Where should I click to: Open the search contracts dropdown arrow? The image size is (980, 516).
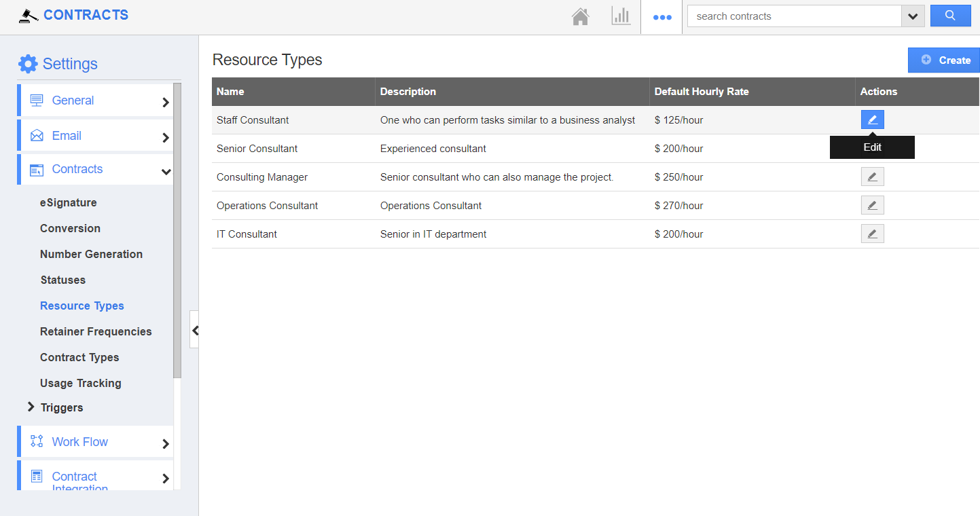[x=913, y=16]
